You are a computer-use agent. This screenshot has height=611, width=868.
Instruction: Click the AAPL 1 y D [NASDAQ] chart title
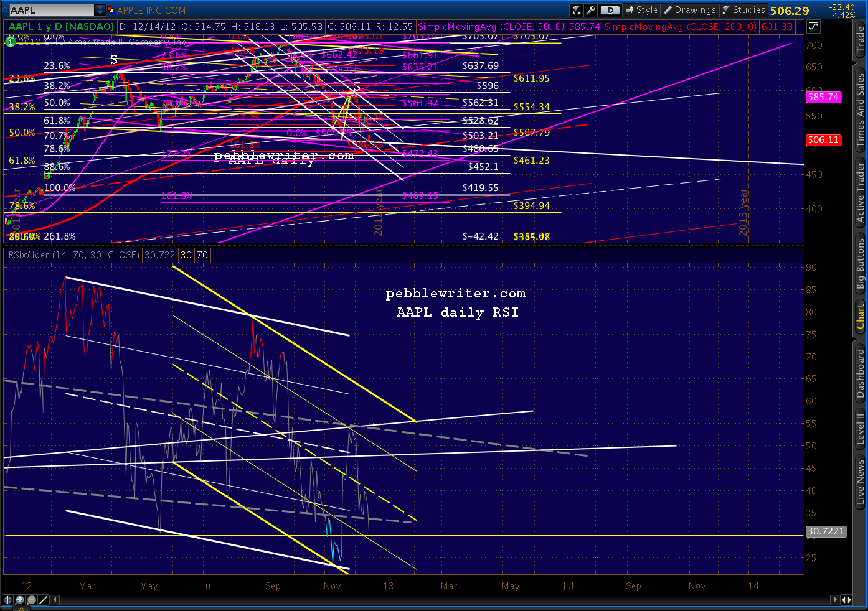[x=61, y=27]
